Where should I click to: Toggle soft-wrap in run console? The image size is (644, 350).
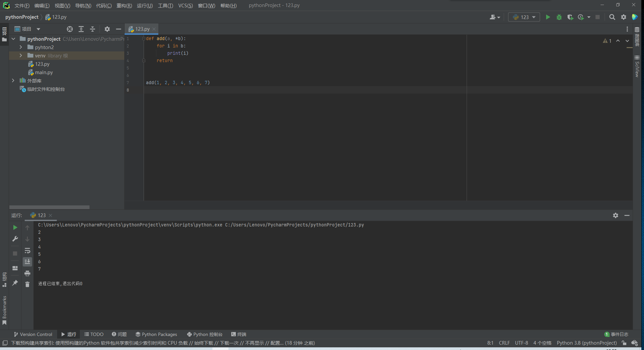coord(27,250)
